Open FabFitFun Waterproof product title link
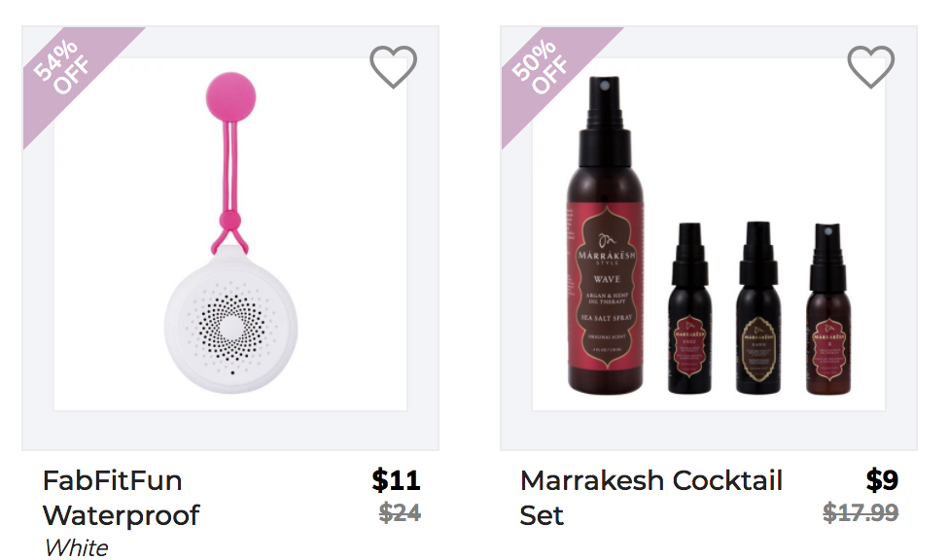 point(121,498)
